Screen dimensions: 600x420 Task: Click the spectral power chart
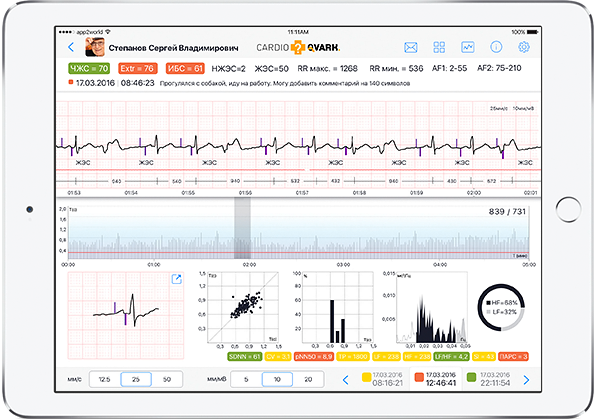[432, 308]
